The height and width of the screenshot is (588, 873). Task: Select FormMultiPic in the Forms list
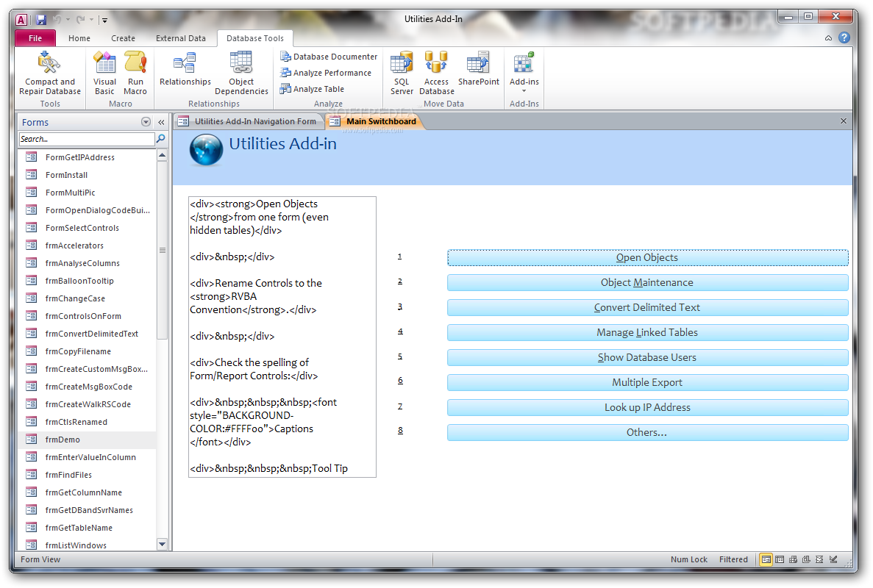tap(87, 193)
